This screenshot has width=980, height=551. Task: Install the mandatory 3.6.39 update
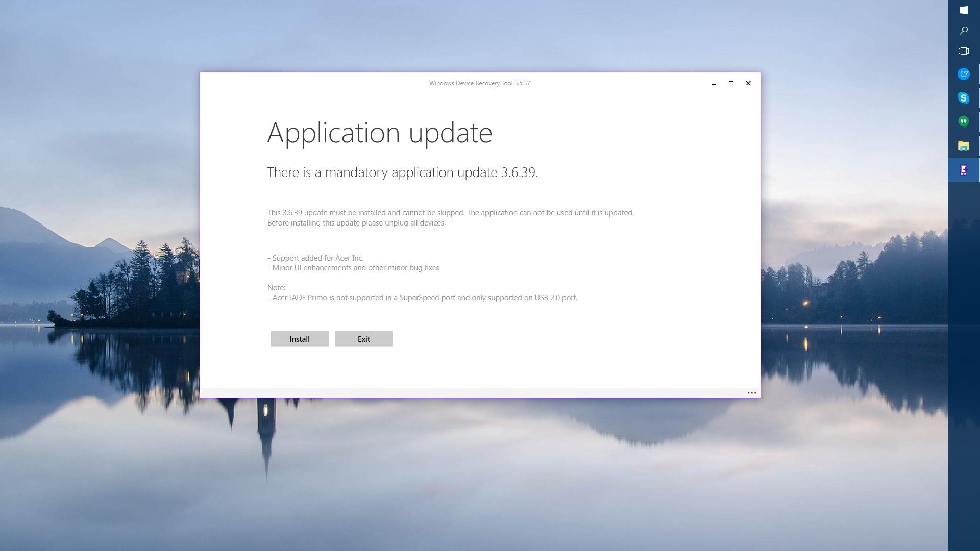300,339
